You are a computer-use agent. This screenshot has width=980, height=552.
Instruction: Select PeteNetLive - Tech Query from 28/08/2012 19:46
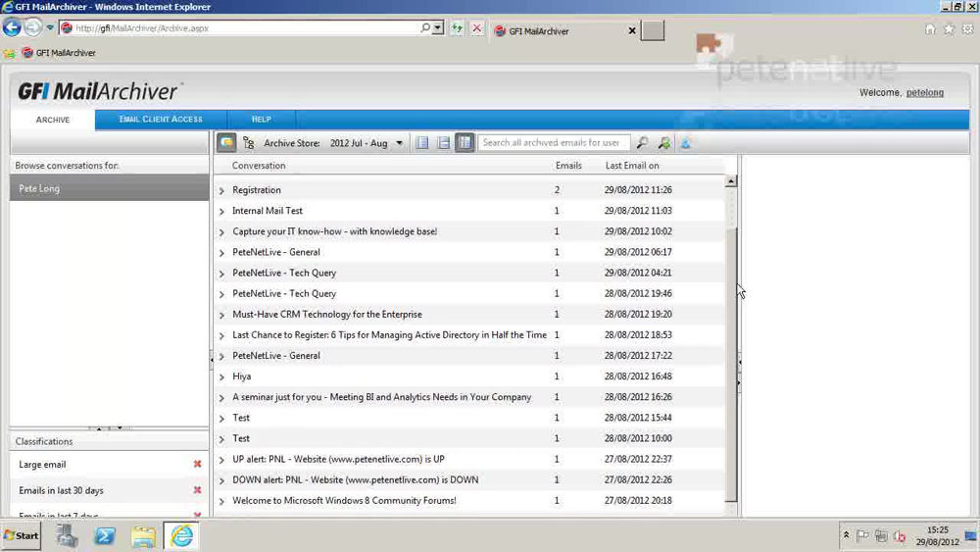click(469, 293)
